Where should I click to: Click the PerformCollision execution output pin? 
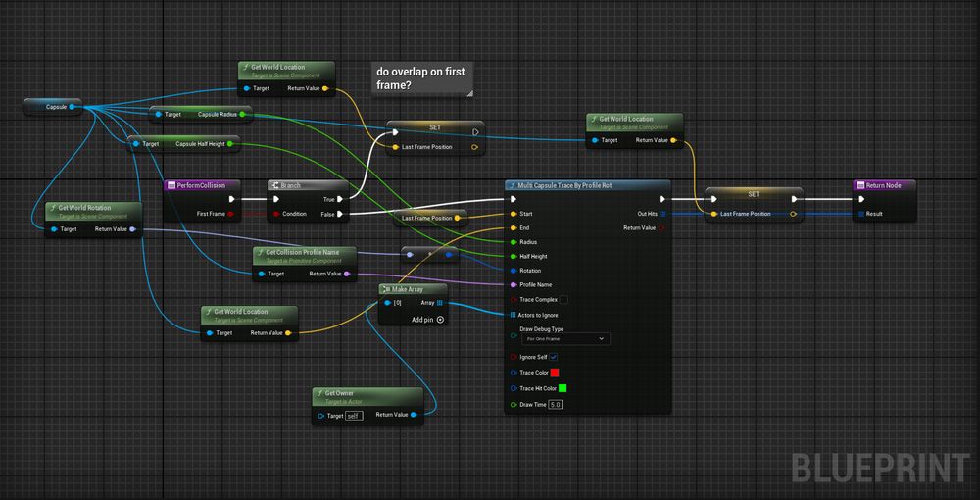(231, 199)
